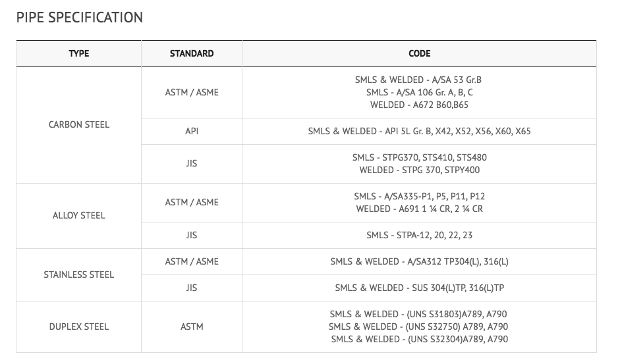This screenshot has width=618, height=364.
Task: Click the STPG370, STS410, STS480 code line
Action: tap(419, 157)
